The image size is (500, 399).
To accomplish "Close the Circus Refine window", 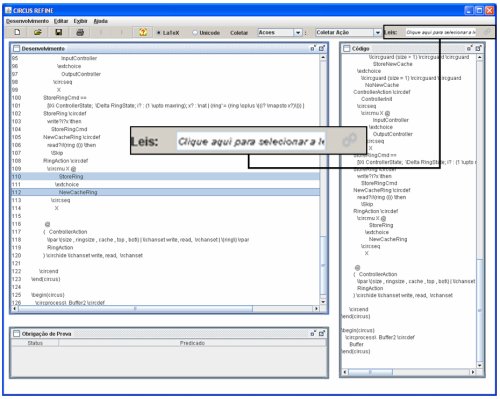I will (x=490, y=10).
